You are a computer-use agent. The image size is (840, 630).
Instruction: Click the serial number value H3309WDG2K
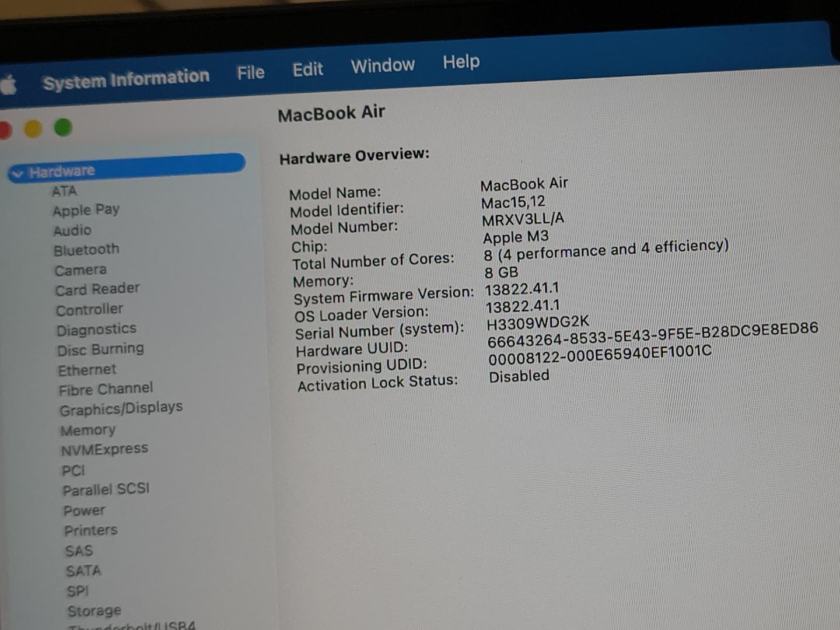pos(537,323)
